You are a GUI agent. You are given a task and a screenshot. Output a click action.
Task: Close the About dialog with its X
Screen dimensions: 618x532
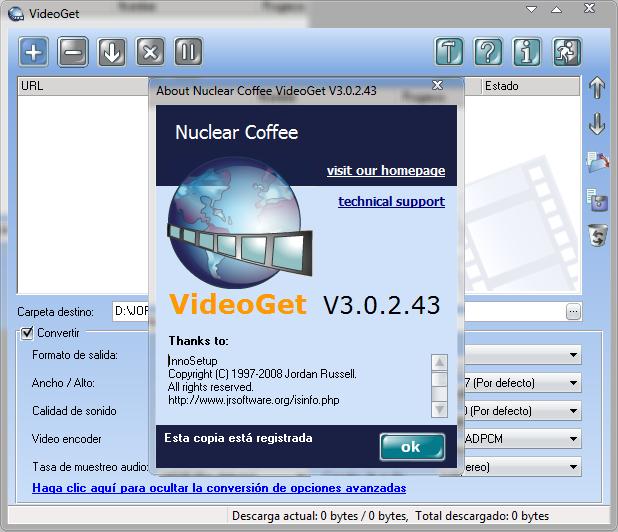coord(437,85)
